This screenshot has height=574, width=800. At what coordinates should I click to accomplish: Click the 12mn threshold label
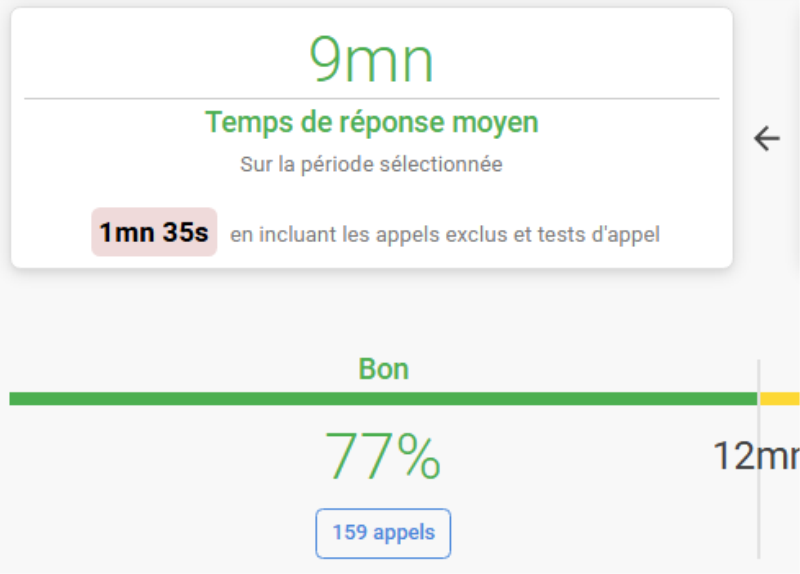[x=757, y=456]
